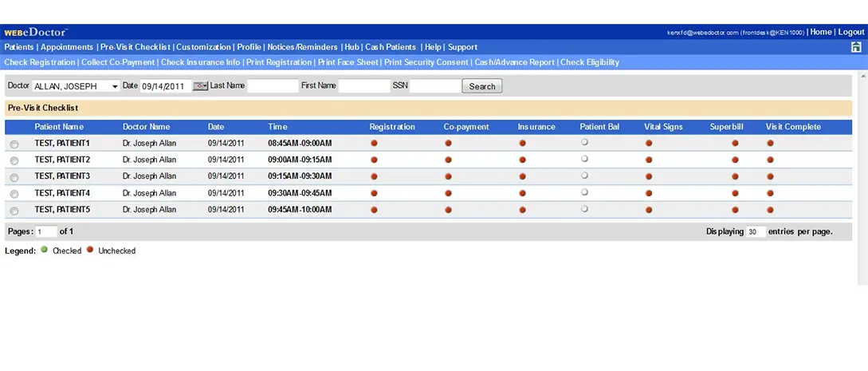Click Superbill status dot for TEST, PATIENT3
This screenshot has width=868, height=371.
click(x=735, y=176)
